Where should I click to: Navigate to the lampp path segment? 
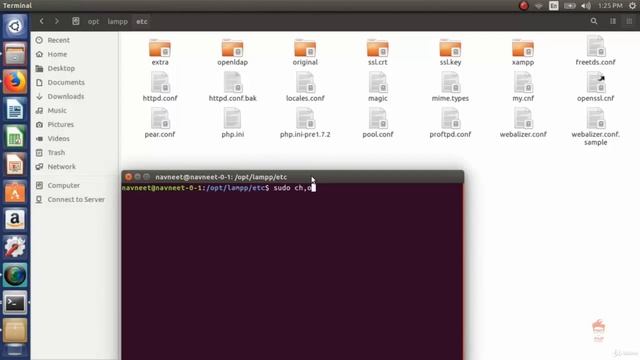pyautogui.click(x=118, y=21)
